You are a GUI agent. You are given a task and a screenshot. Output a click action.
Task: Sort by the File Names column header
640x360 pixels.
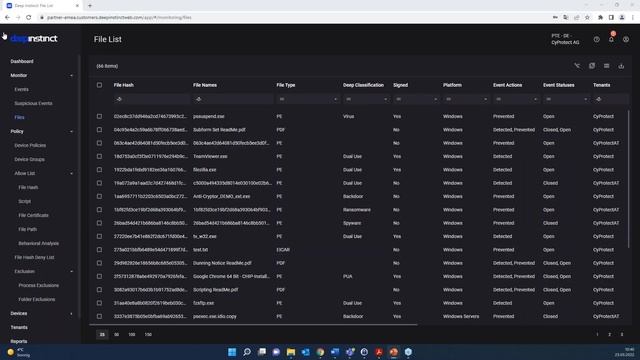[205, 85]
